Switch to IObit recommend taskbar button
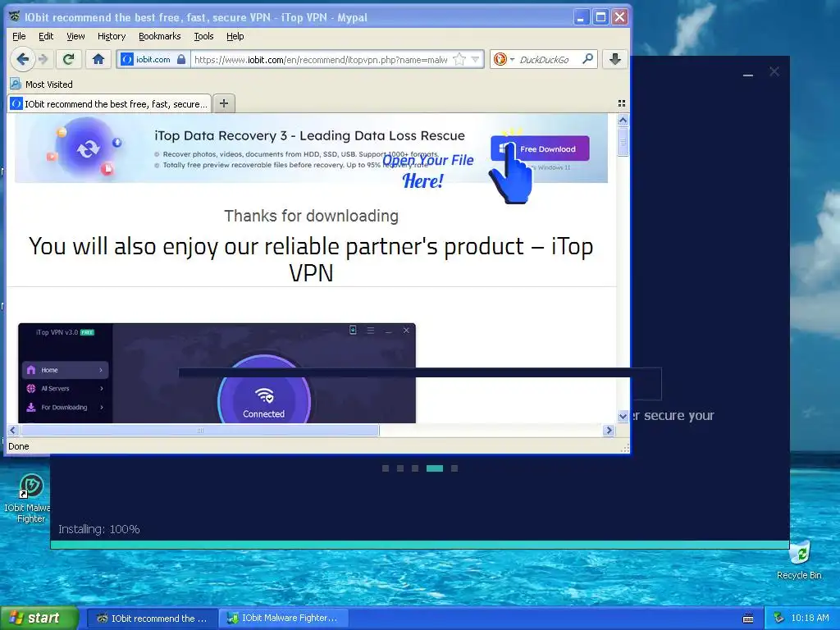 (x=152, y=619)
